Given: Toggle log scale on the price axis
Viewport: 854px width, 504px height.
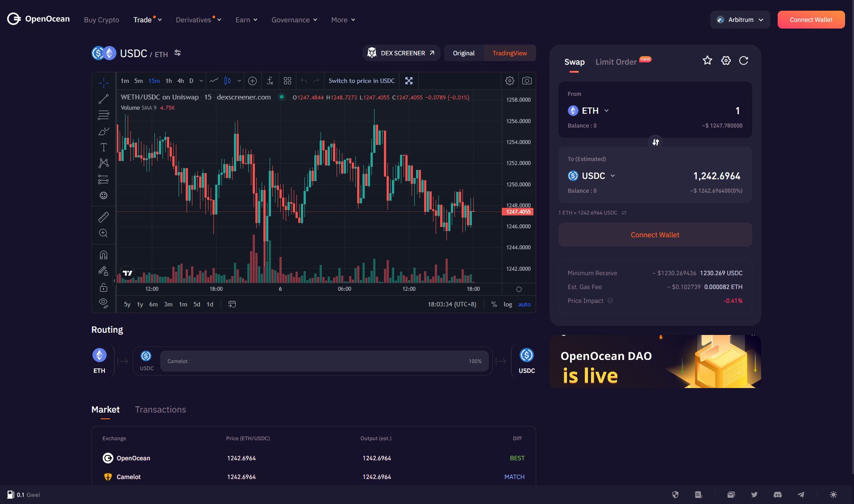Looking at the screenshot, I should (x=508, y=304).
